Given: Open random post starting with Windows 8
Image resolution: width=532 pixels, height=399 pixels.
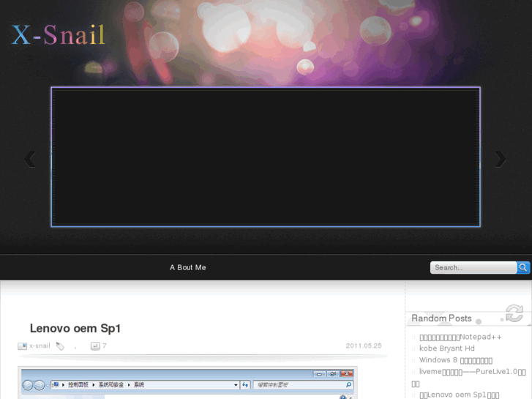Looking at the screenshot, I should (456, 360).
